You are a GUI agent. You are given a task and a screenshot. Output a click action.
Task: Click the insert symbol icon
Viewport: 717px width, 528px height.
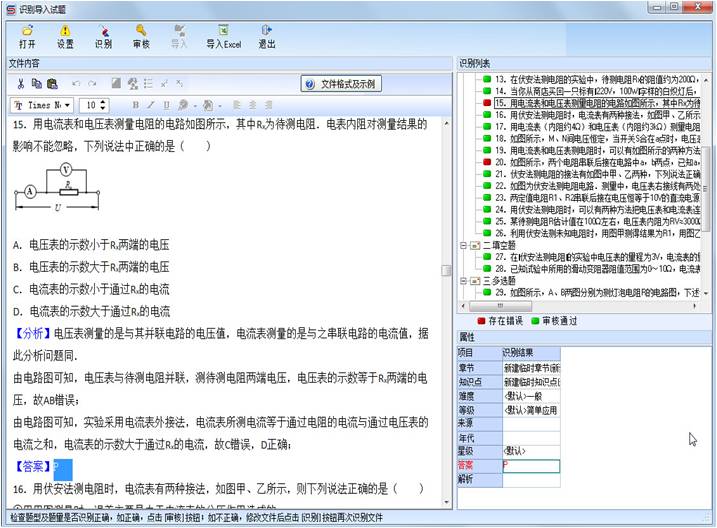click(133, 83)
